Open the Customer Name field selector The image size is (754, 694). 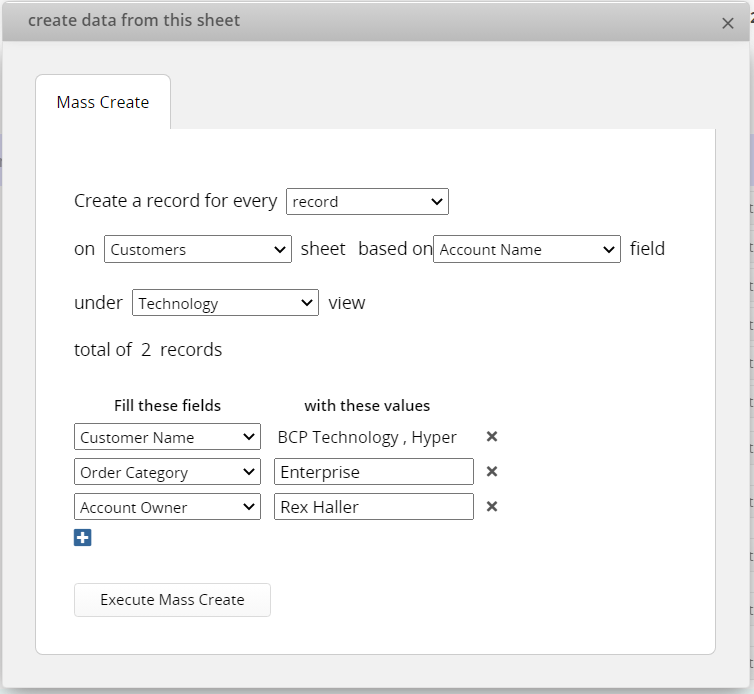[x=167, y=437]
